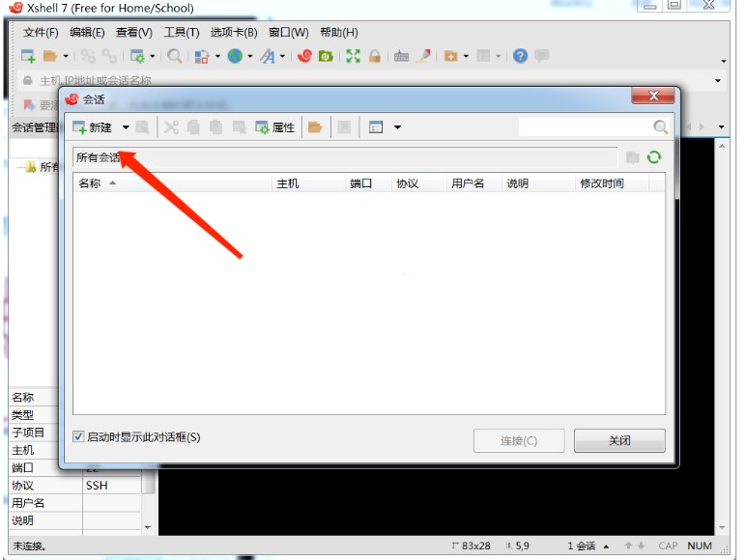Click the 1 会话 status bar entry
Viewport: 745px width, 560px height.
[x=581, y=546]
